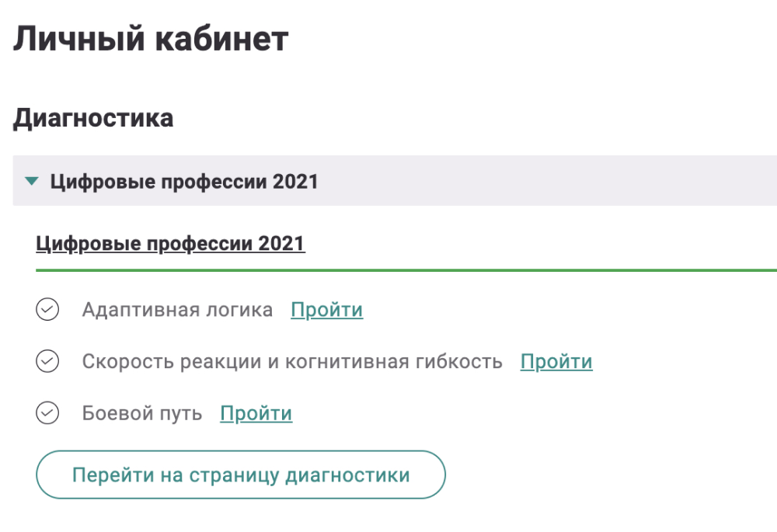This screenshot has width=777, height=532.
Task: Collapse the Цифровые профессии 2021 triangle arrow
Action: click(31, 182)
